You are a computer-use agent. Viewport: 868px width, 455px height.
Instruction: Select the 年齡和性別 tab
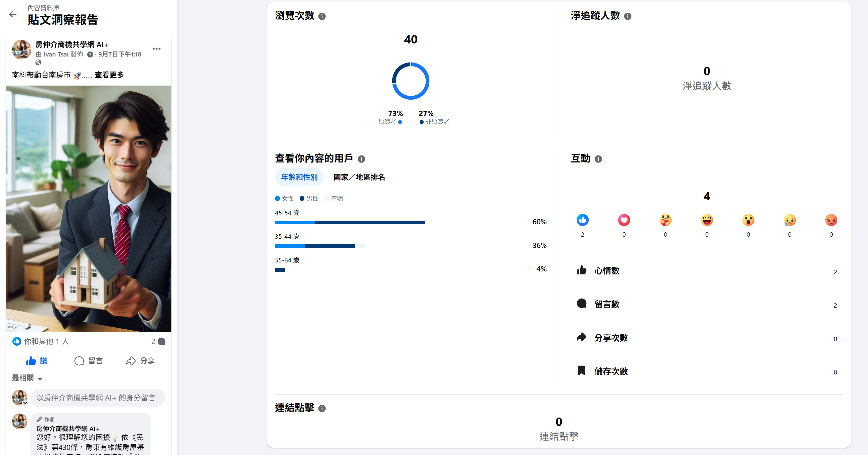point(299,177)
